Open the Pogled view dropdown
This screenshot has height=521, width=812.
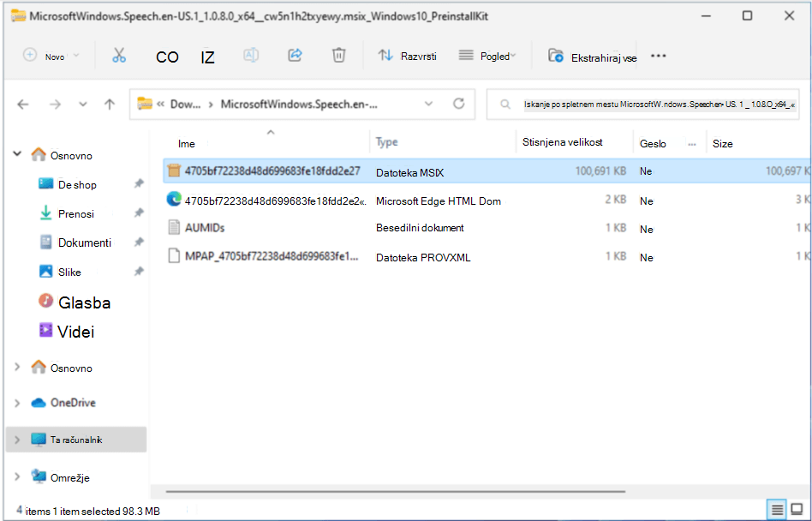click(x=487, y=56)
